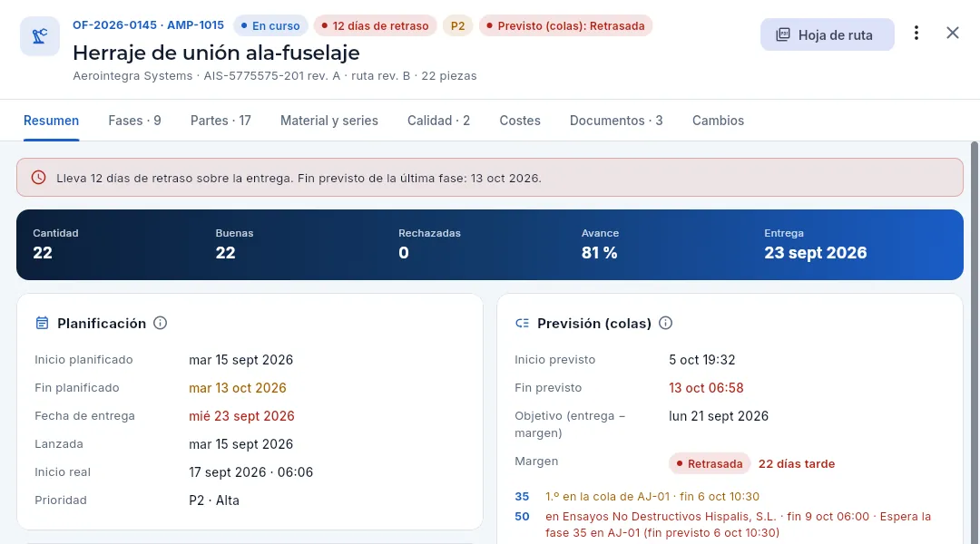This screenshot has width=980, height=544.
Task: Click the vertical scrollbar of the panel
Action: pos(974,342)
